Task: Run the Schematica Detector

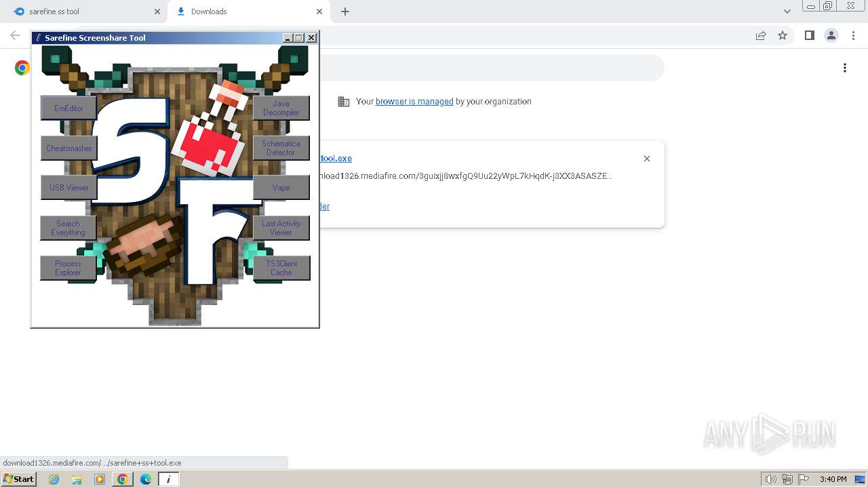Action: (281, 148)
